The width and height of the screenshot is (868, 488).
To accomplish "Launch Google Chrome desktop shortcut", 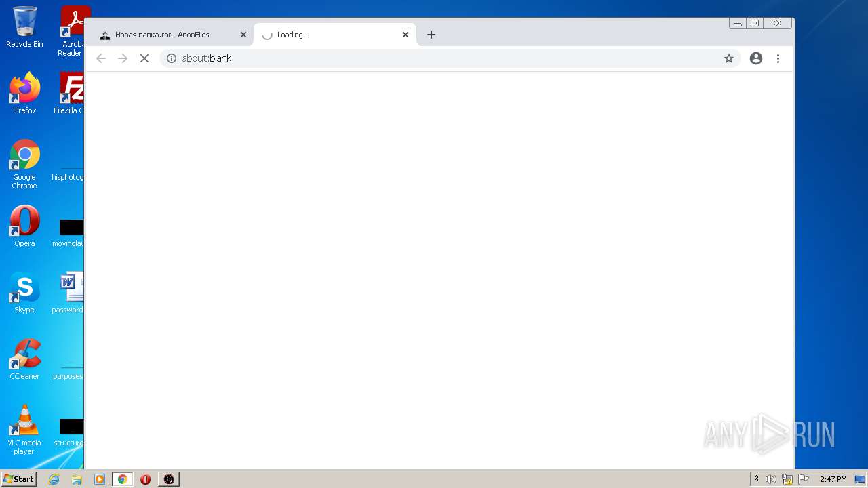I will 24,164.
